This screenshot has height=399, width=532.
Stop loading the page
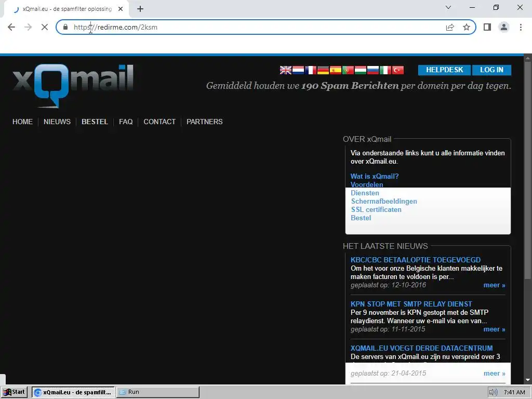tap(45, 27)
